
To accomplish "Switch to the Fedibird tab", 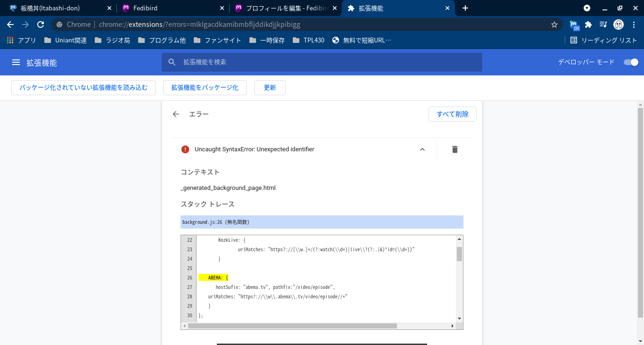I will click(x=172, y=8).
